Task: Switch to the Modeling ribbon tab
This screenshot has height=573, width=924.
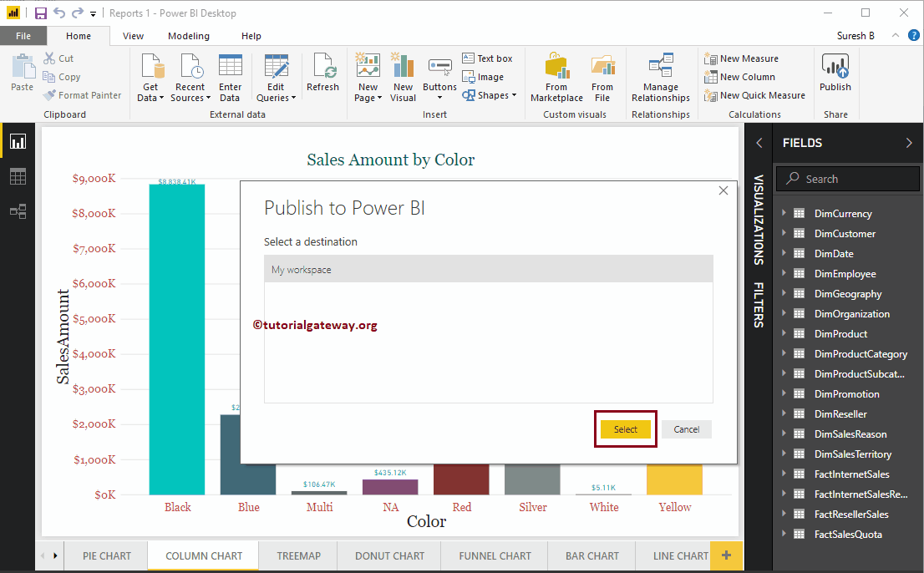Action: coord(189,36)
